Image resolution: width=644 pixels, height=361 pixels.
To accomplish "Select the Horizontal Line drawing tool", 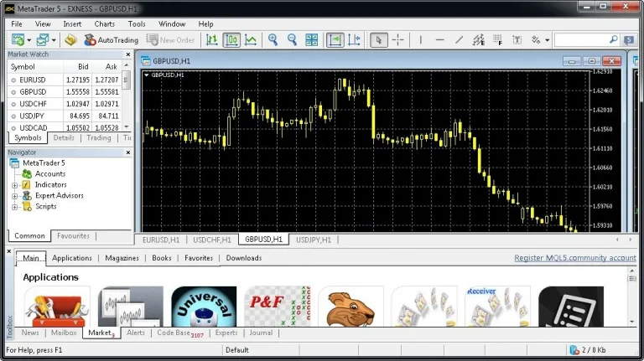I will pos(440,40).
